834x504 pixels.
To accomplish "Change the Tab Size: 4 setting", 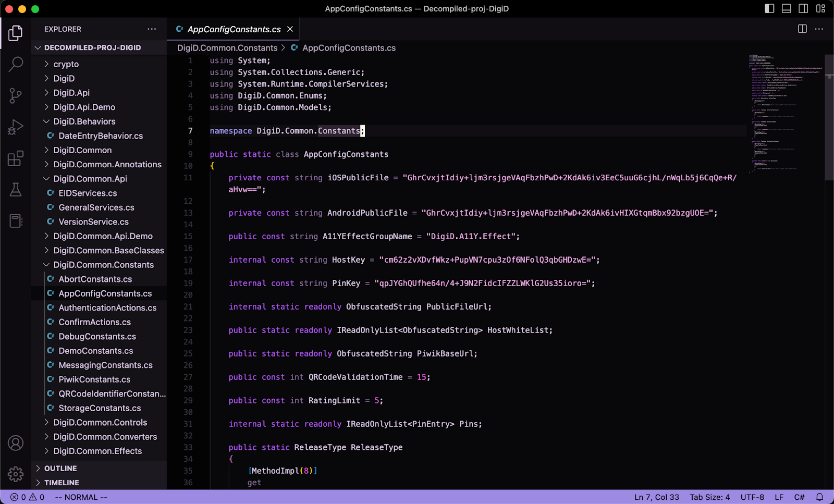I will click(x=710, y=497).
